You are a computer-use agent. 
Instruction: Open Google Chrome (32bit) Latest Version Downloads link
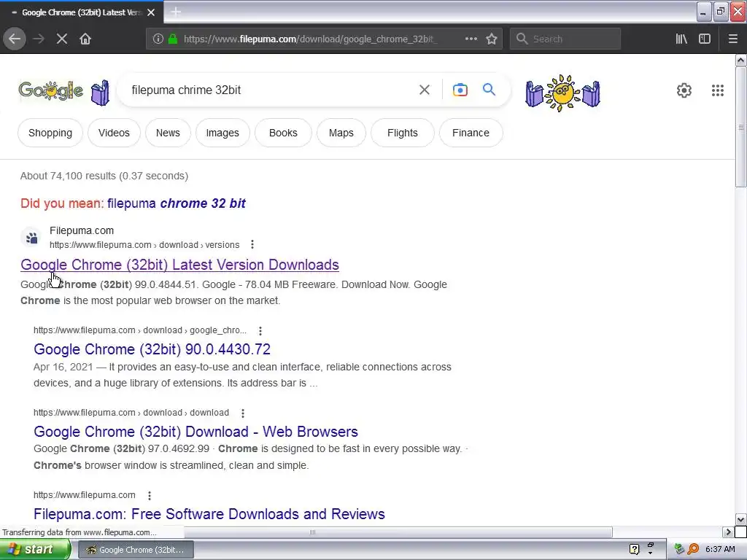179,265
